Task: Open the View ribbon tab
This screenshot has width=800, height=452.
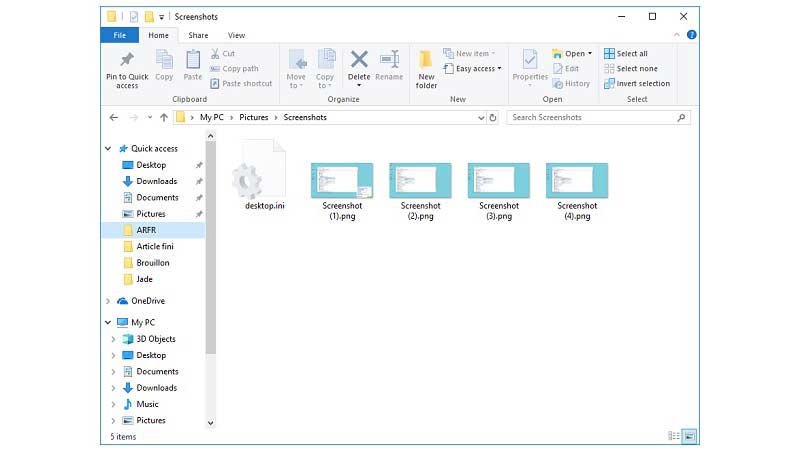Action: tap(236, 35)
